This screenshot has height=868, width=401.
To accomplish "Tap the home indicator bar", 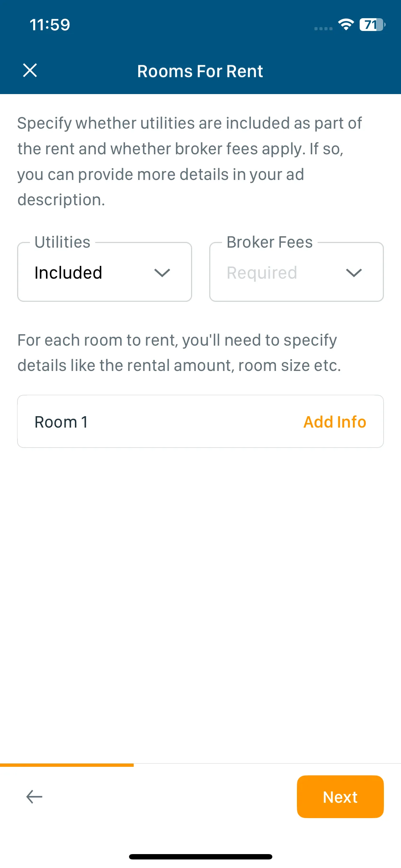I will coord(201,857).
